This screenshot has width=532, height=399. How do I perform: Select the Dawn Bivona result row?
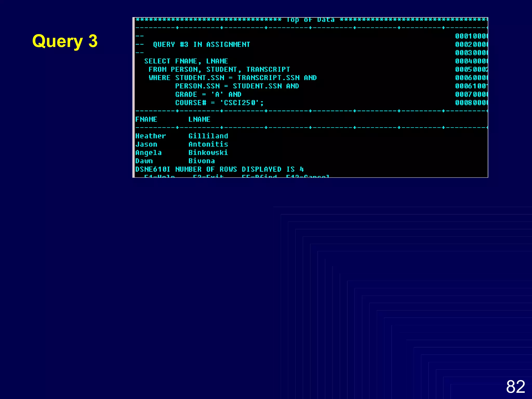click(175, 161)
